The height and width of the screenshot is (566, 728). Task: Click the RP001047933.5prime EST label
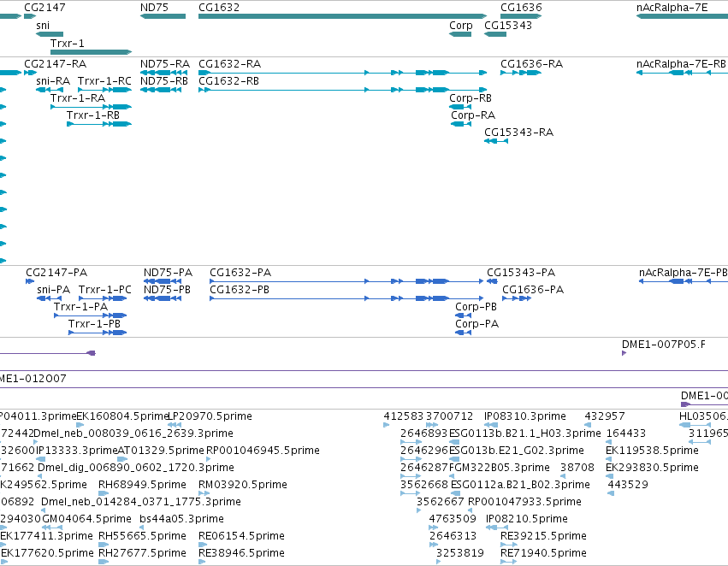(x=524, y=502)
